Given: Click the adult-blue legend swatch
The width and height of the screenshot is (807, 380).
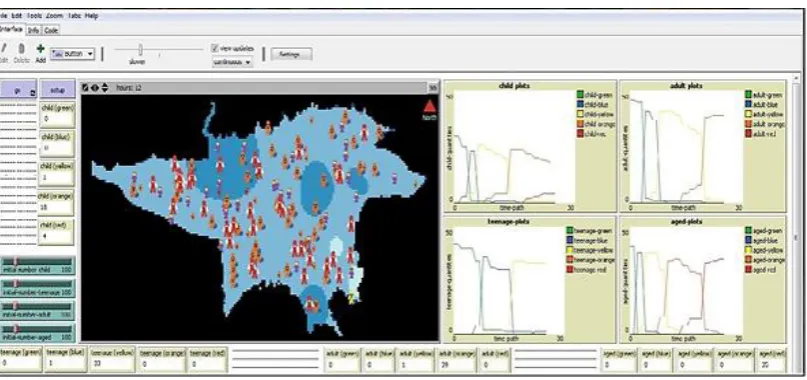Looking at the screenshot, I should (748, 105).
